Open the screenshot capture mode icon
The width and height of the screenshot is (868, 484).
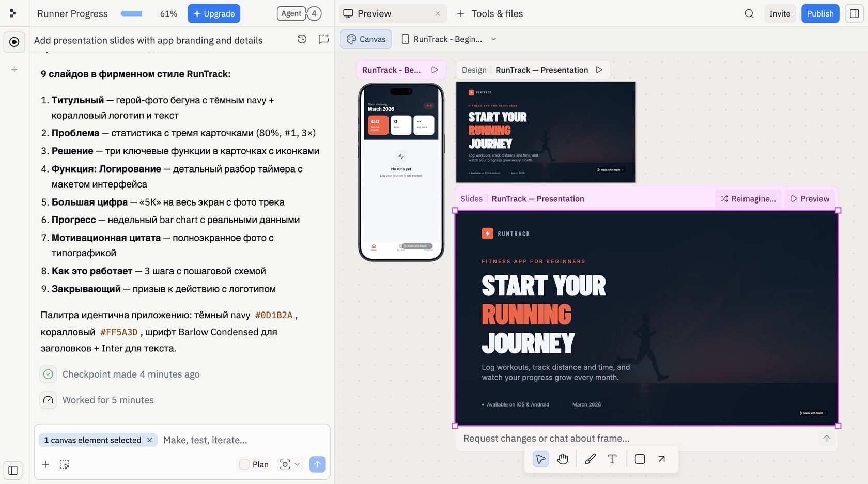(x=285, y=464)
